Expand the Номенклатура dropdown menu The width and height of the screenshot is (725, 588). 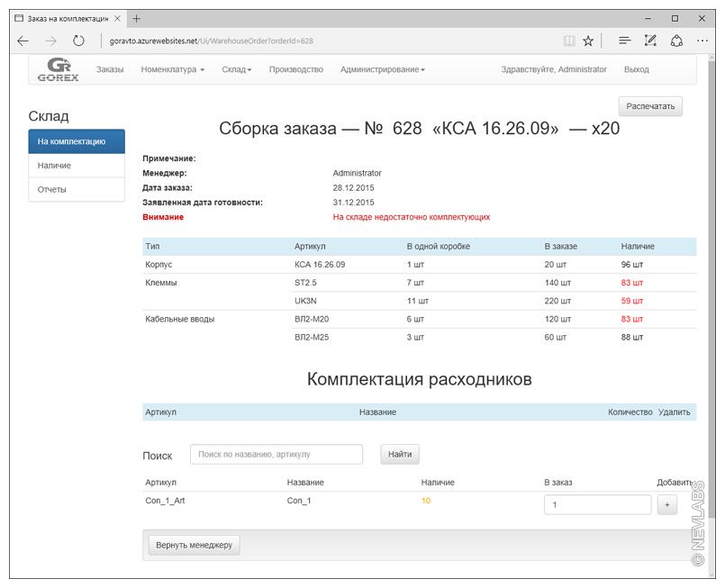click(x=173, y=69)
